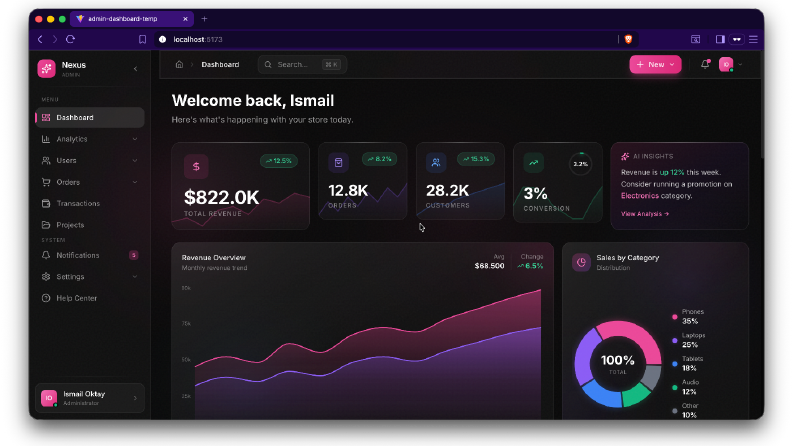Click the bookmark icon in toolbar
Viewport: 793px width, 446px height.
(x=142, y=39)
